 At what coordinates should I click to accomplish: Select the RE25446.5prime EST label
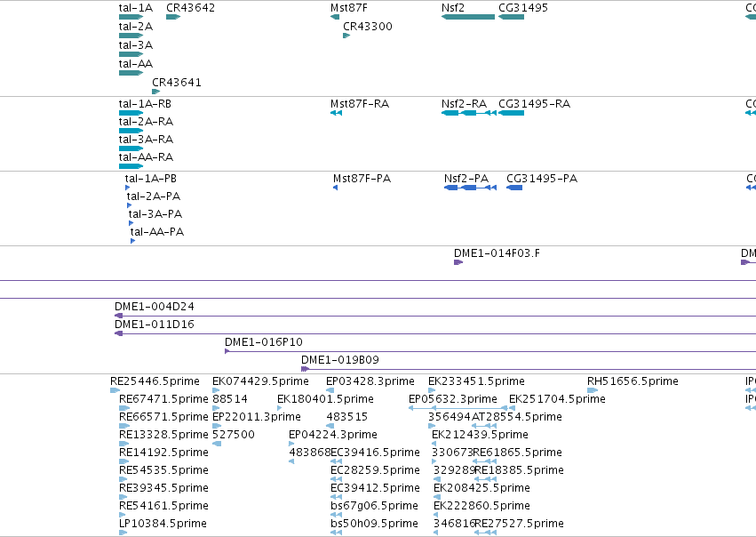[155, 381]
